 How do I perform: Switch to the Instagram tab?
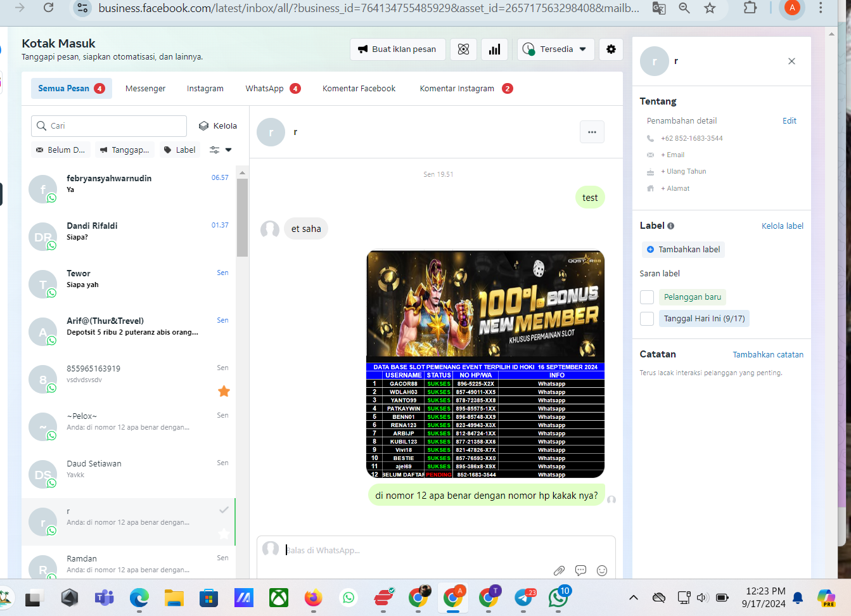[205, 89]
